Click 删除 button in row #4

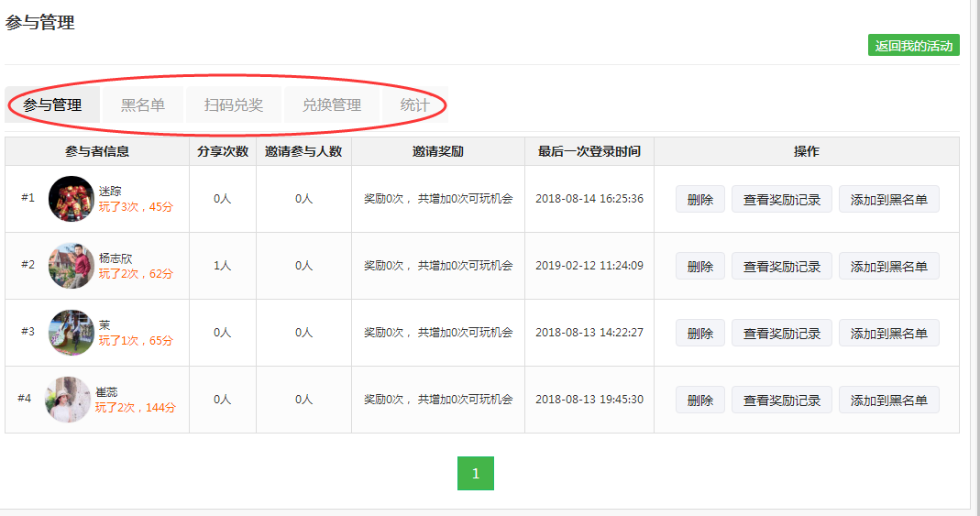point(700,401)
